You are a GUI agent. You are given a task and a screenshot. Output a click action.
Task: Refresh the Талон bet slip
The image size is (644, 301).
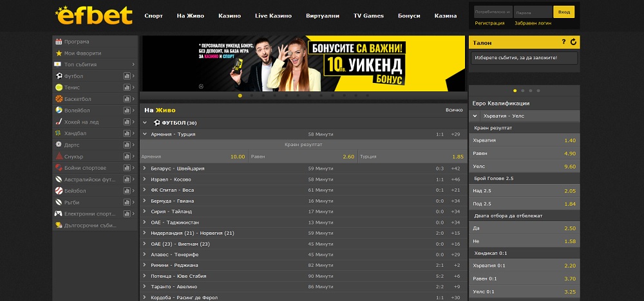pos(573,42)
